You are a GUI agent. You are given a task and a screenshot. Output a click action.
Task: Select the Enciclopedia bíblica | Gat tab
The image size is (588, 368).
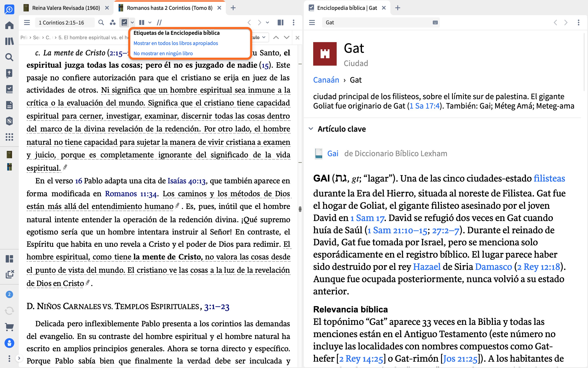click(x=347, y=8)
